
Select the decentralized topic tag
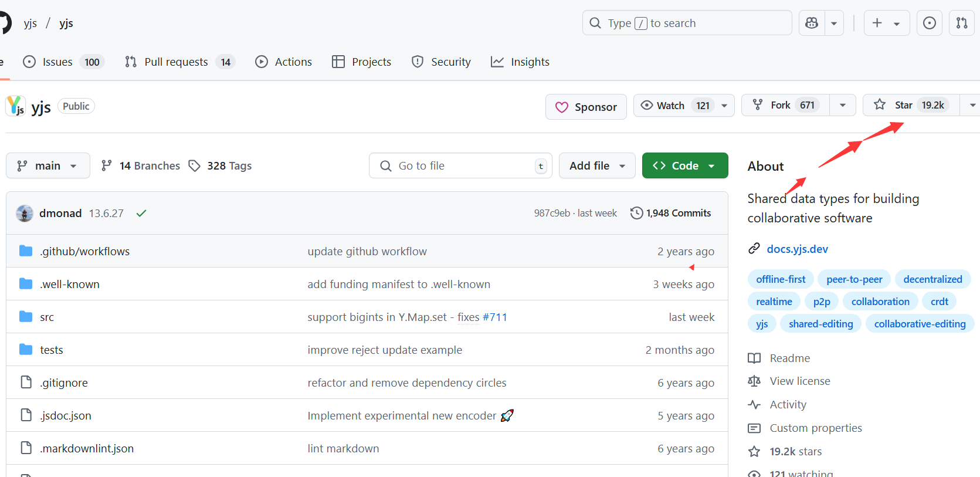click(932, 279)
